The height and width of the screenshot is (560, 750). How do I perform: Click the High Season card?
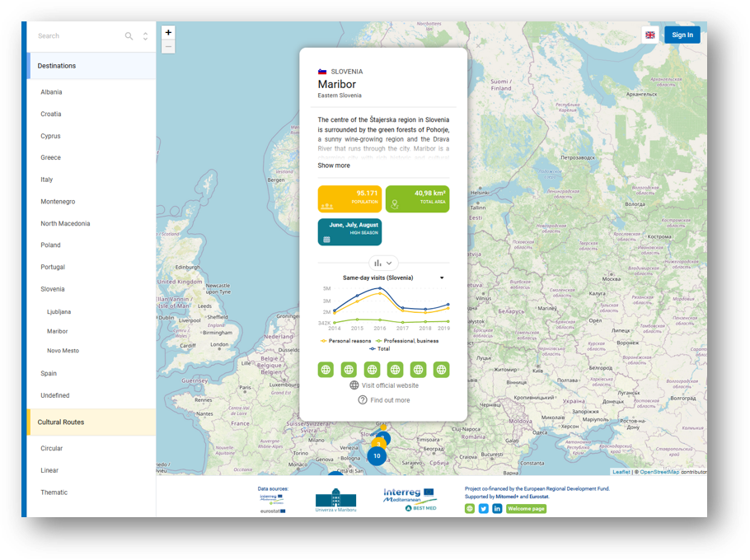pyautogui.click(x=349, y=231)
